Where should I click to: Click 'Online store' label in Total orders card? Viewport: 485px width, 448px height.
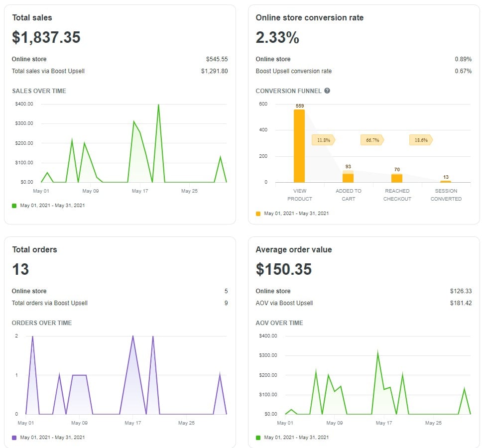29,291
